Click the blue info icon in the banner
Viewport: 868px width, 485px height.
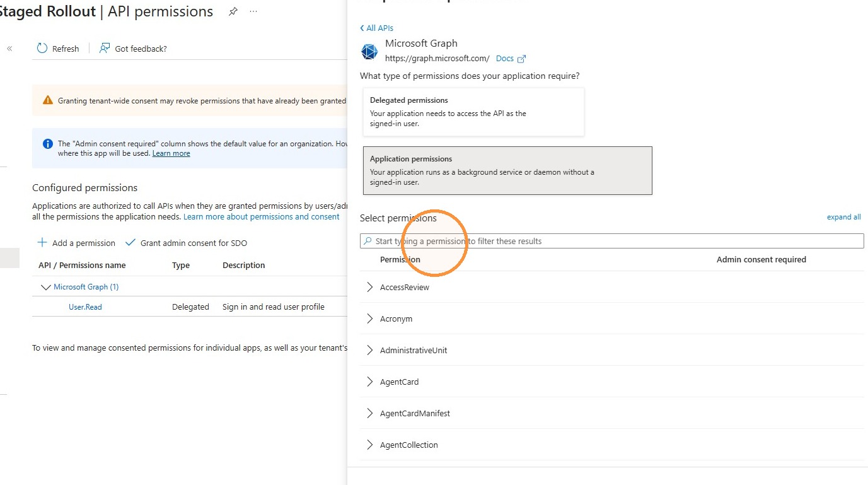coord(48,144)
